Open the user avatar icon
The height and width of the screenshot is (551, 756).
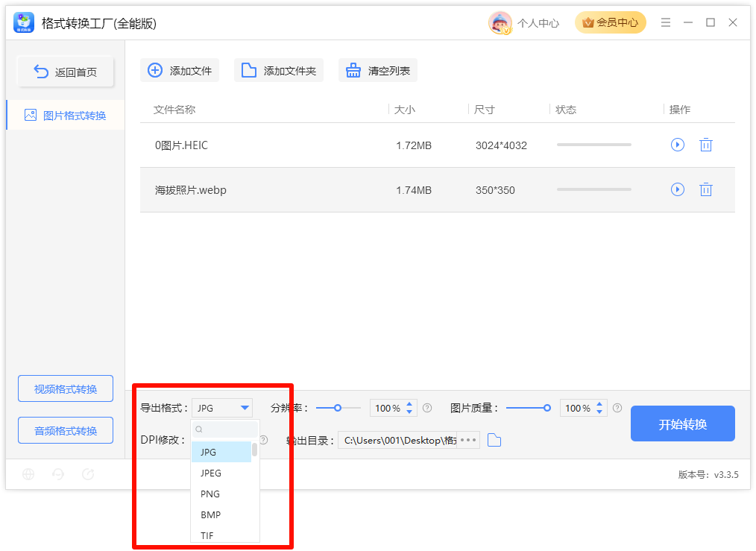point(500,22)
